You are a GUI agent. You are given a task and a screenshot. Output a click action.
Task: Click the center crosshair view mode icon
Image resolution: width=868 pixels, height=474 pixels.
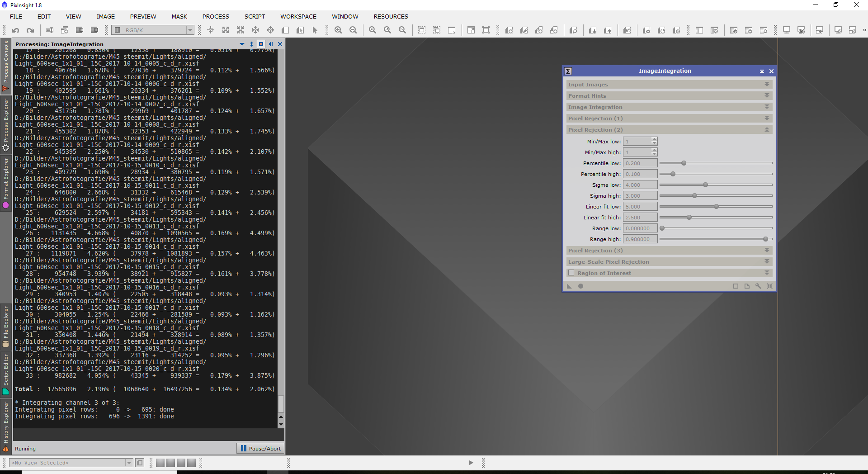click(x=211, y=30)
